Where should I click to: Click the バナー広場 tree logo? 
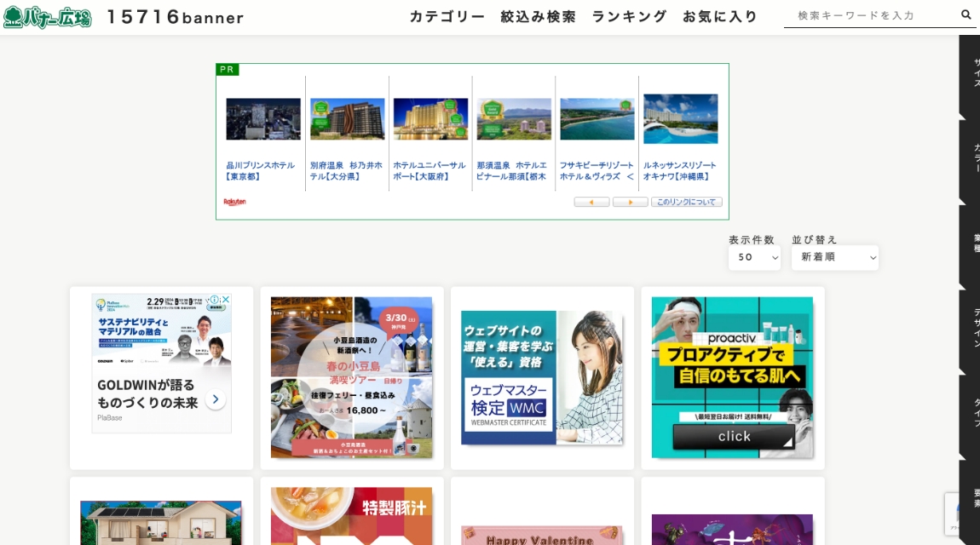[47, 17]
